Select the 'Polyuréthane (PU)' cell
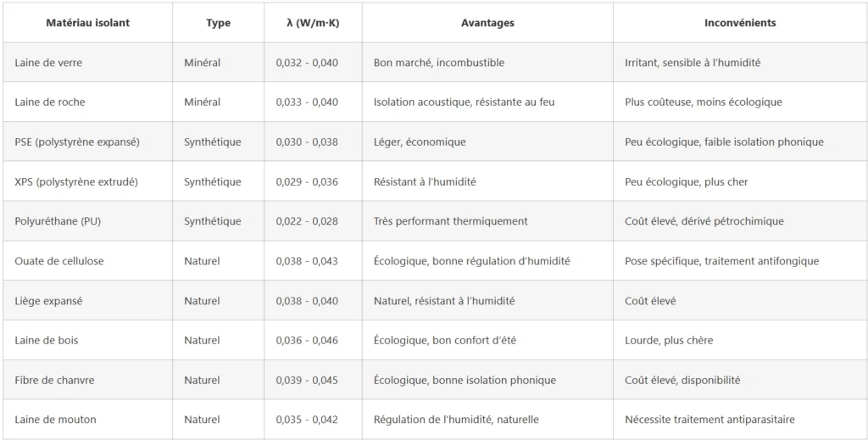Screen dimensions: 868x440 tap(58, 221)
